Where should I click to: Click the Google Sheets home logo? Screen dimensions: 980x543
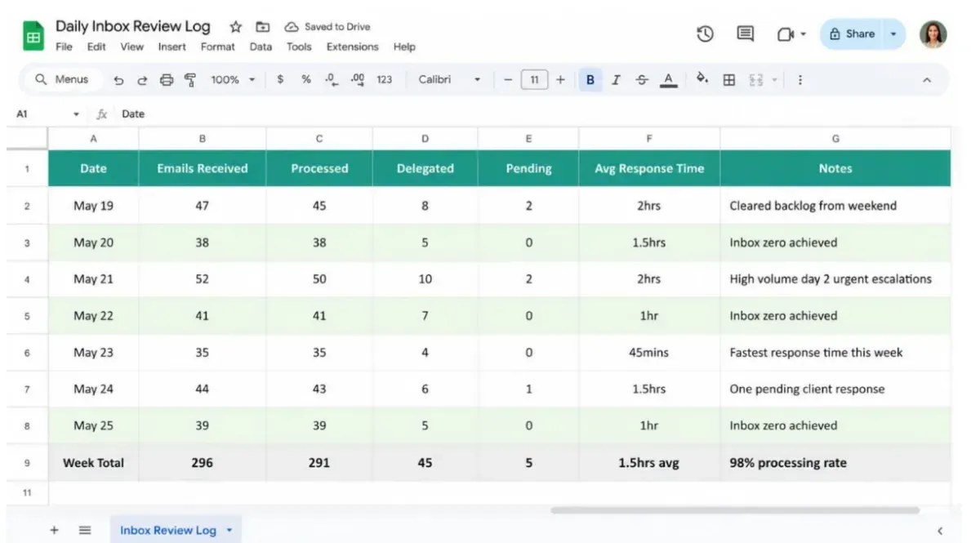click(33, 37)
